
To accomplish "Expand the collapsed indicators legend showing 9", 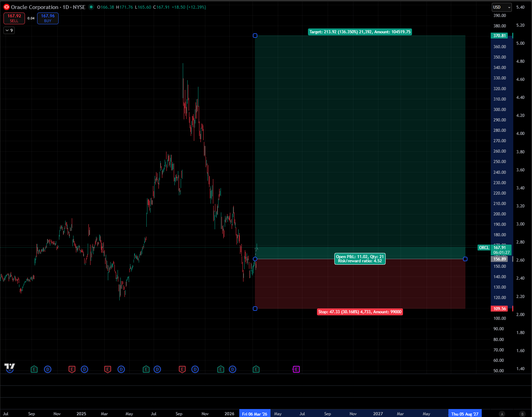I will pyautogui.click(x=9, y=31).
